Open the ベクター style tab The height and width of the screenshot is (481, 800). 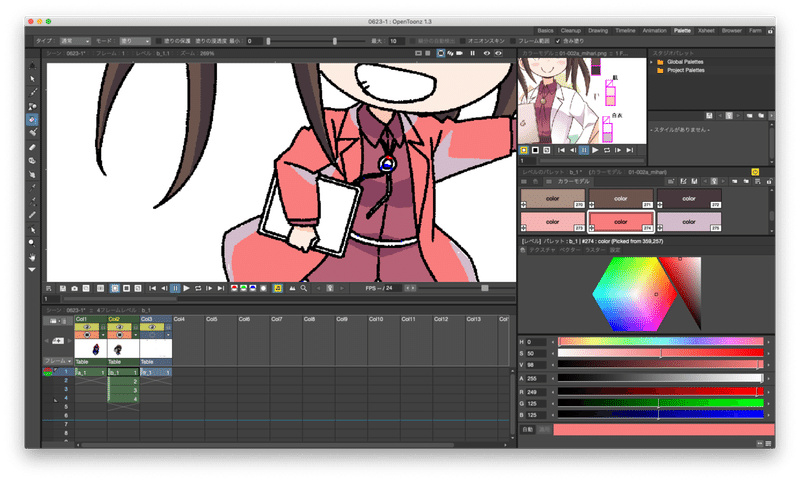tap(569, 250)
